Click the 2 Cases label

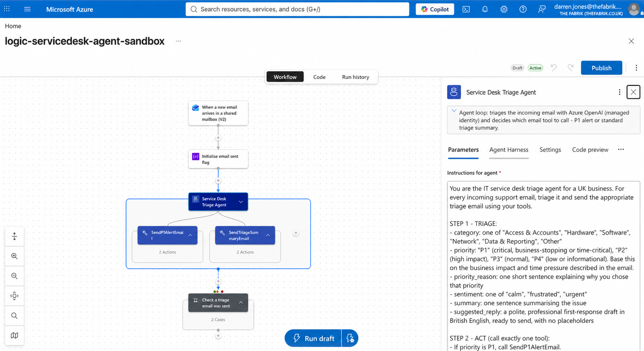(x=218, y=320)
